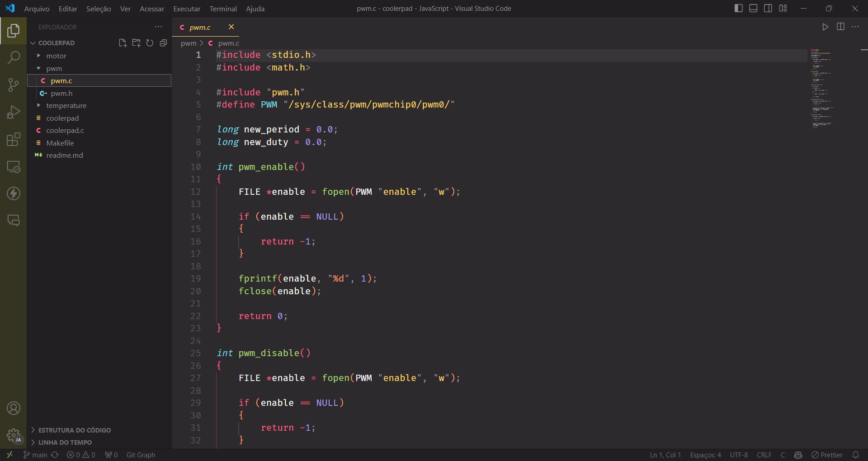The height and width of the screenshot is (461, 868).
Task: Click the New File icon in explorer
Action: [123, 43]
